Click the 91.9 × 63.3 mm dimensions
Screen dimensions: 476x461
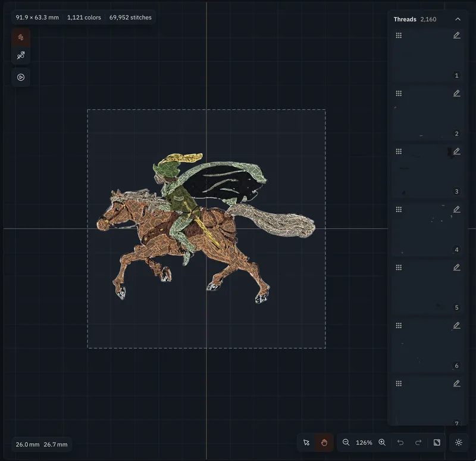pos(37,18)
